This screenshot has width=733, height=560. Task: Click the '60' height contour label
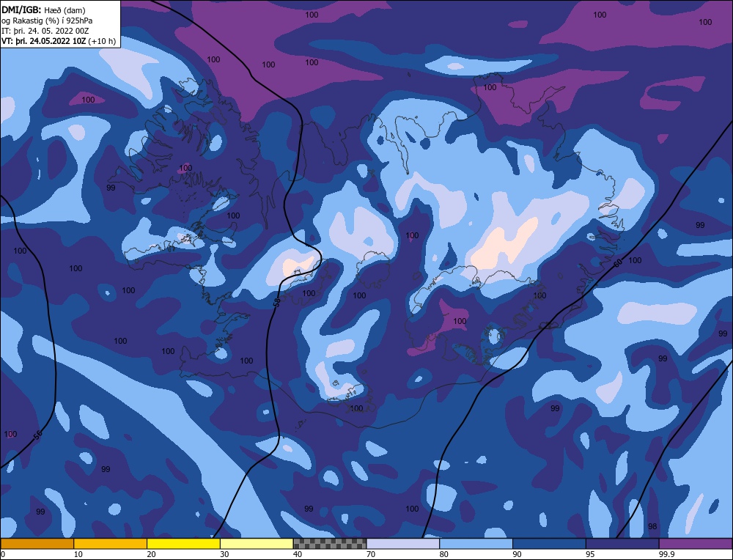coord(618,263)
